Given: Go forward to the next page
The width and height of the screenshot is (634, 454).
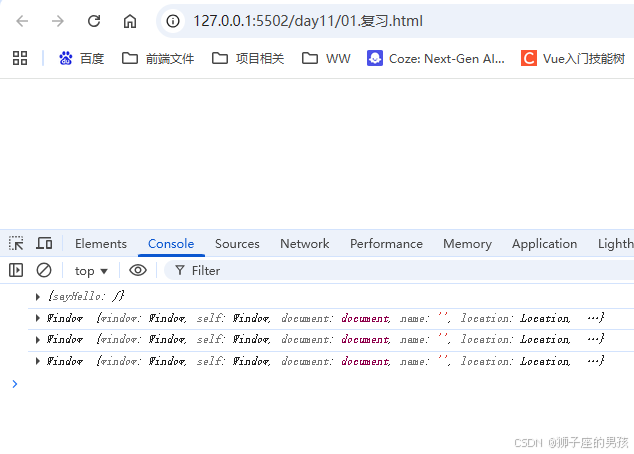Looking at the screenshot, I should (x=58, y=21).
